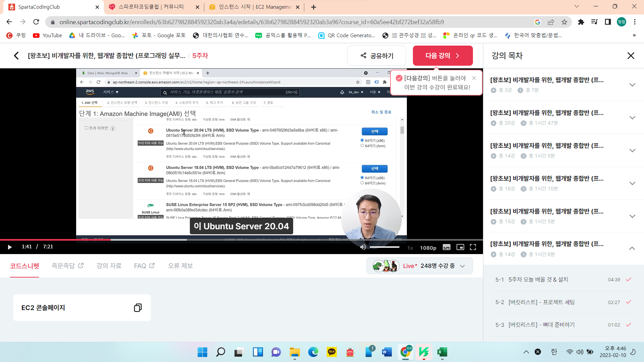Click the browser address bar

tap(252, 22)
